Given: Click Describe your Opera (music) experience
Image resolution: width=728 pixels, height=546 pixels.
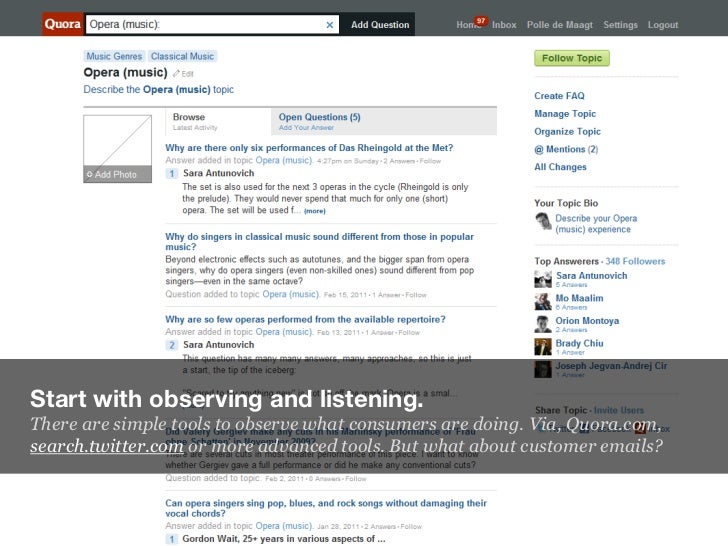Looking at the screenshot, I should click(x=596, y=224).
